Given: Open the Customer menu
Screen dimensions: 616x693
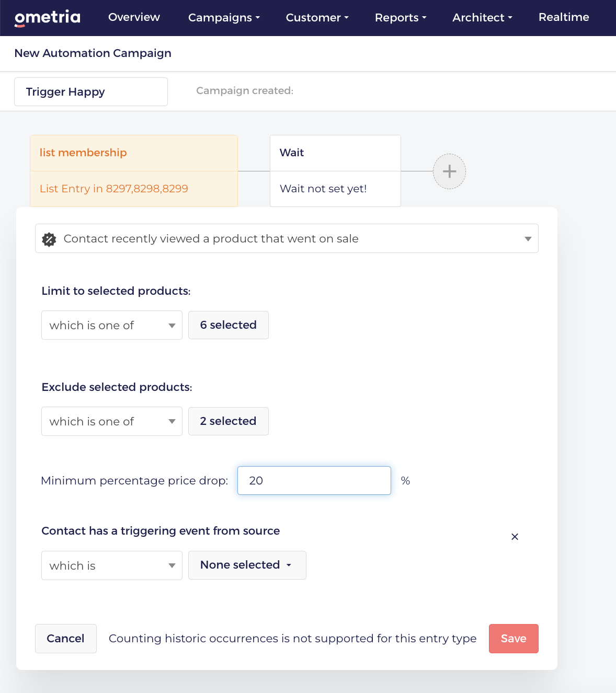Looking at the screenshot, I should click(317, 18).
